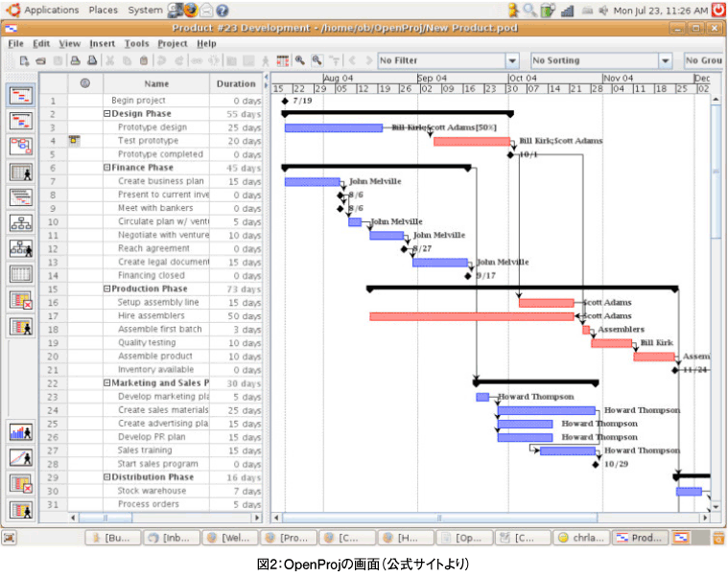728x577 pixels.
Task: Show the lower Resource Usage sub-view icon
Action: (21, 510)
